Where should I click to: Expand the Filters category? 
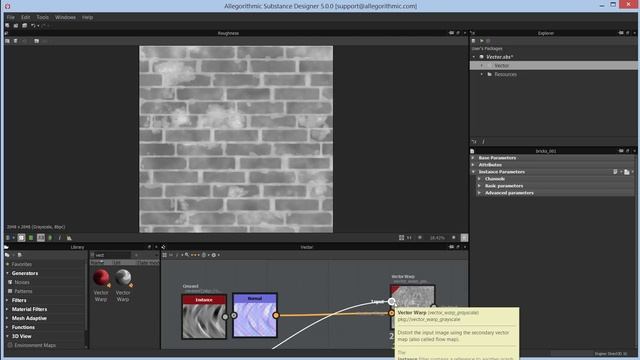coord(7,300)
